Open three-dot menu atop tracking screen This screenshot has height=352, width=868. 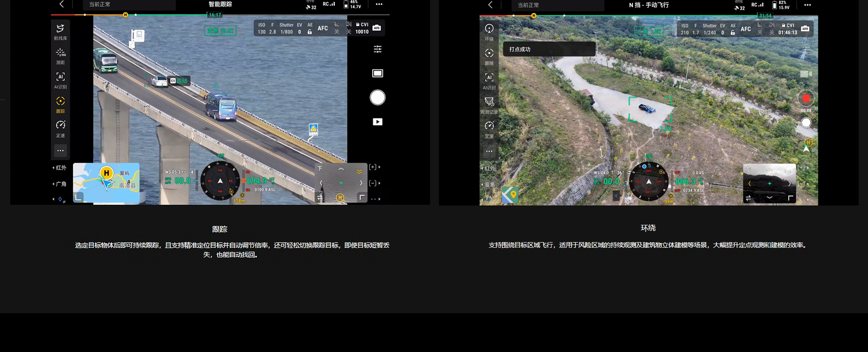379,5
